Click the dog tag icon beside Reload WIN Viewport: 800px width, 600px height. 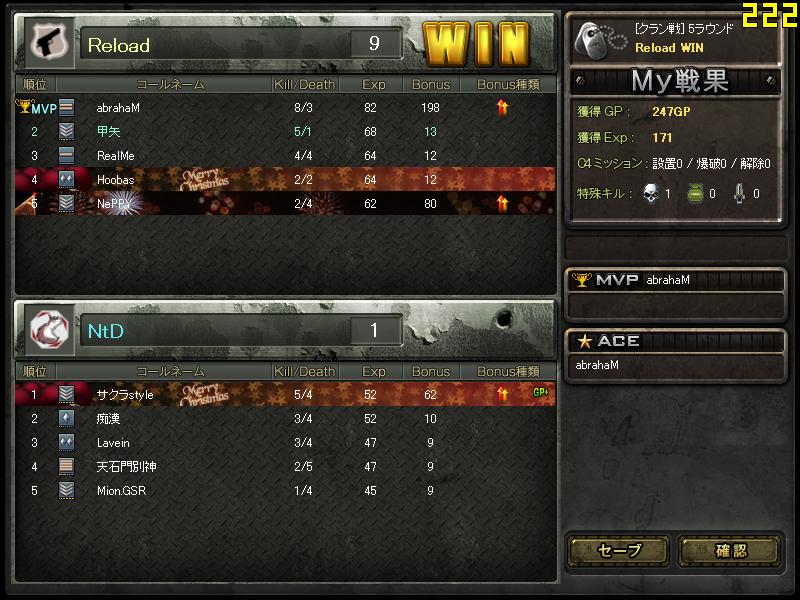(599, 40)
